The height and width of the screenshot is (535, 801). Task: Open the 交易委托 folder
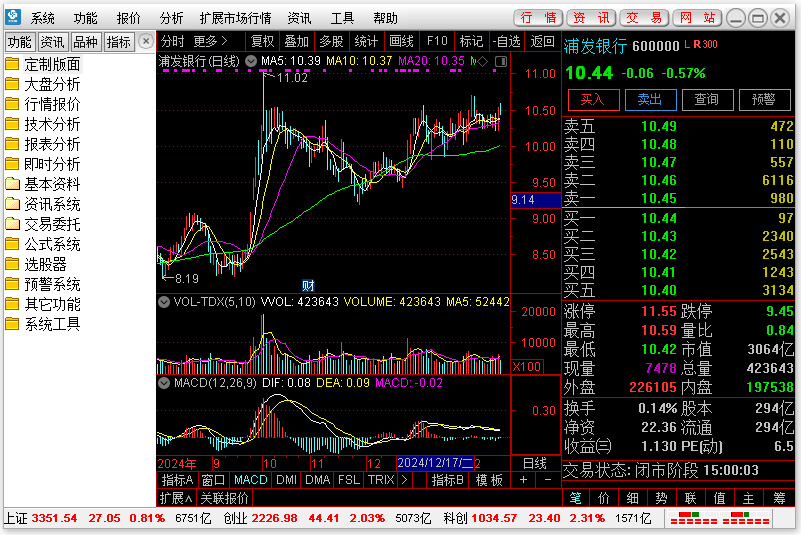tap(43, 224)
